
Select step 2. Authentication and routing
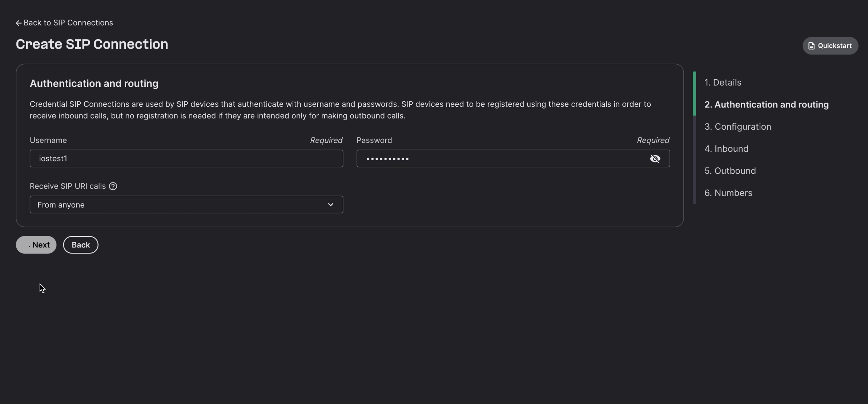(x=766, y=105)
